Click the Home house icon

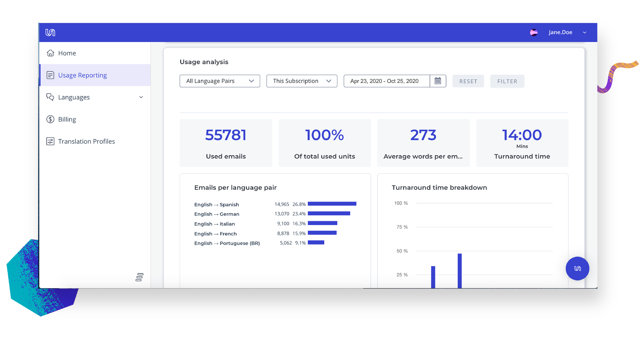(x=50, y=53)
